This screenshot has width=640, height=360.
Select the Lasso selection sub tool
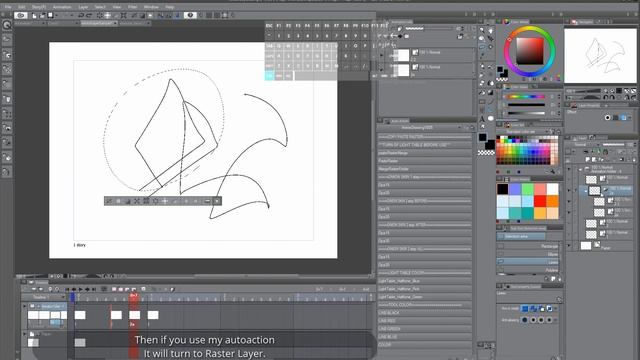click(528, 262)
